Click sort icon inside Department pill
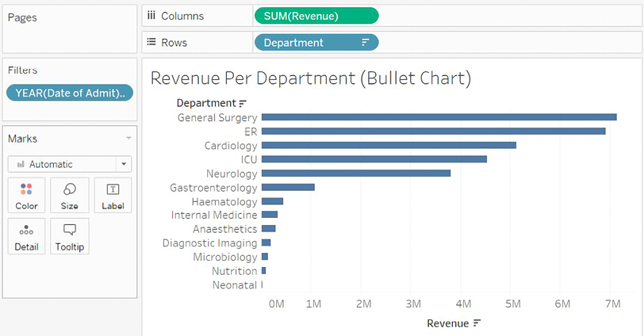 (x=366, y=43)
